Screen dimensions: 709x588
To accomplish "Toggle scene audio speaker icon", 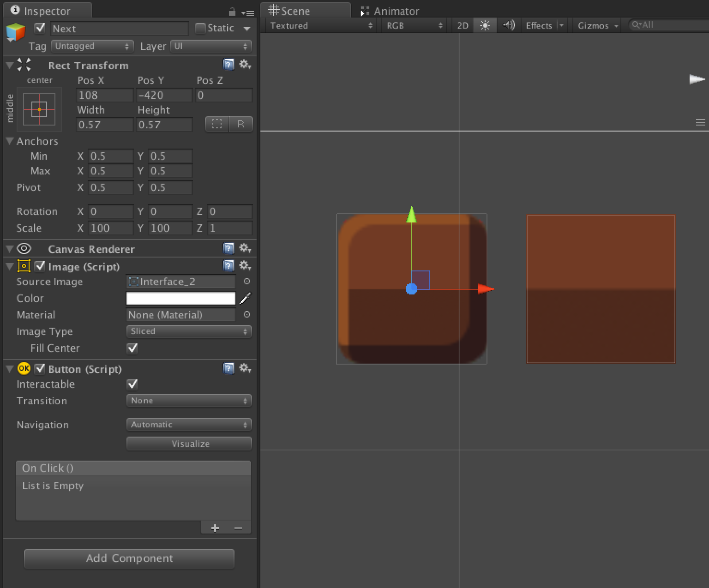I will [509, 25].
